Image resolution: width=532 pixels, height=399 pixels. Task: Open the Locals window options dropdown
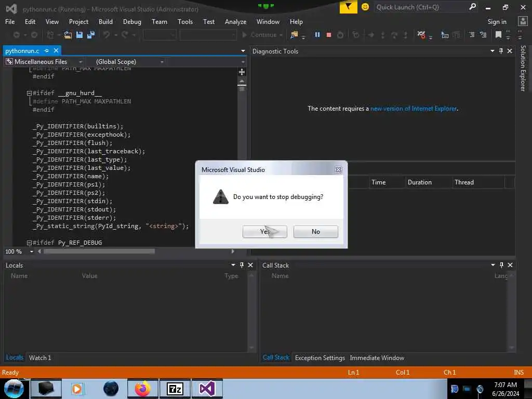[233, 265]
